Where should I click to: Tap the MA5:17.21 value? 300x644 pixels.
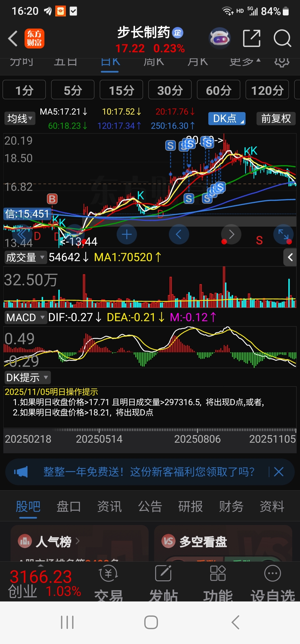[64, 112]
